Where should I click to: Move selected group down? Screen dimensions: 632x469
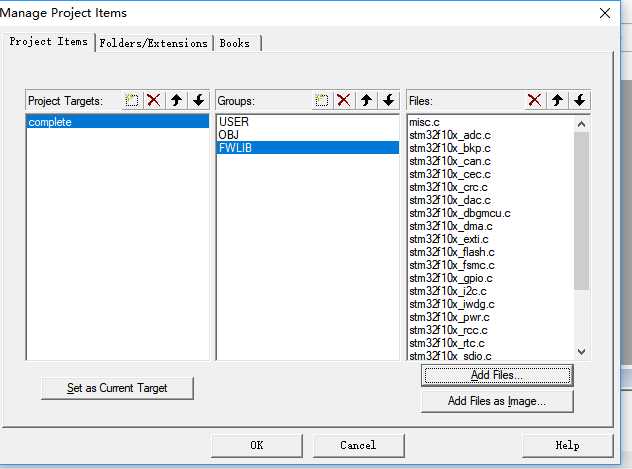point(388,100)
